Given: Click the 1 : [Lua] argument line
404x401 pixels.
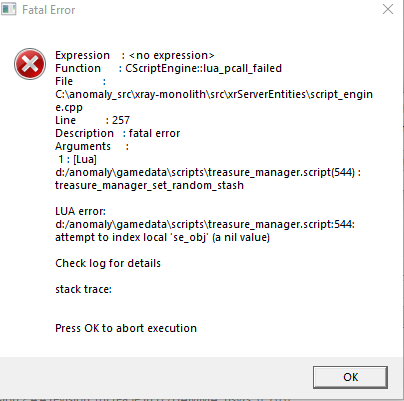Looking at the screenshot, I should [77, 159].
